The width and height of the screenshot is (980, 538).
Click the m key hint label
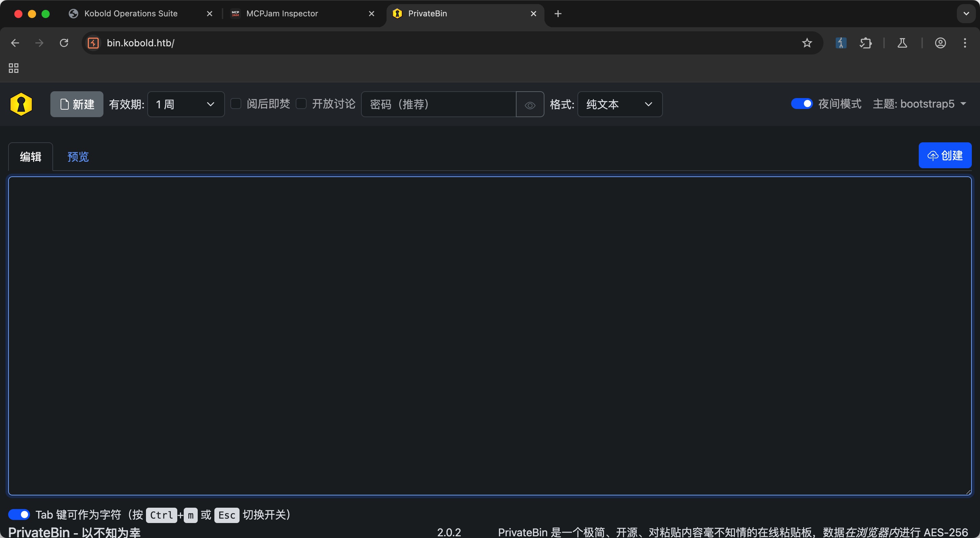pos(191,515)
